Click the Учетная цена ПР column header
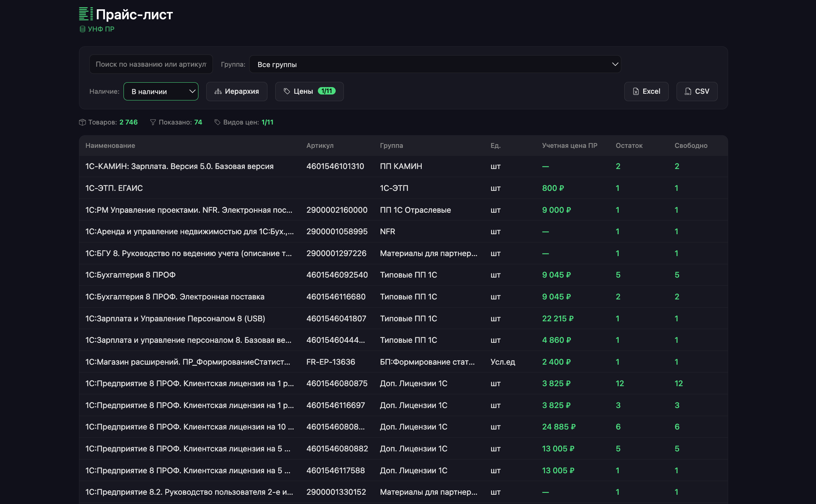 pos(569,146)
